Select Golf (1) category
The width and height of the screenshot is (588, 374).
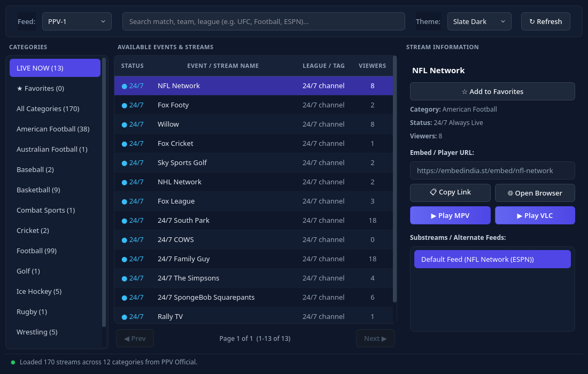pyautogui.click(x=55, y=271)
